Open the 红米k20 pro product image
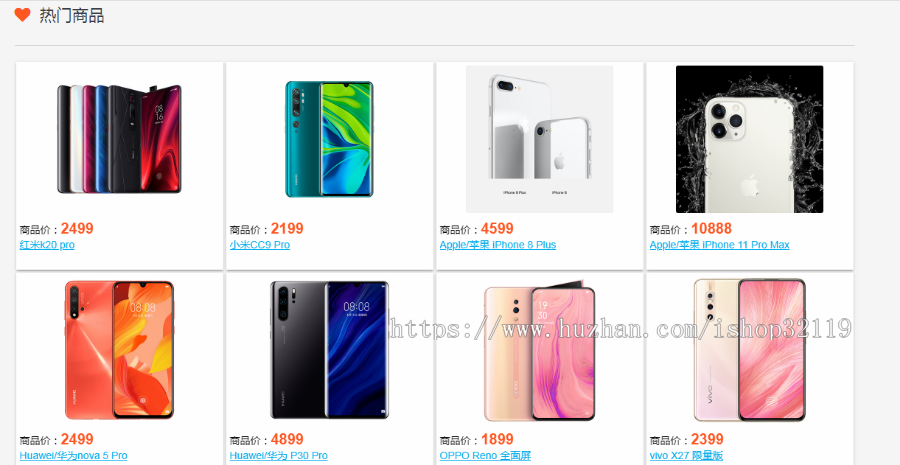Image resolution: width=900 pixels, height=465 pixels. pyautogui.click(x=119, y=139)
